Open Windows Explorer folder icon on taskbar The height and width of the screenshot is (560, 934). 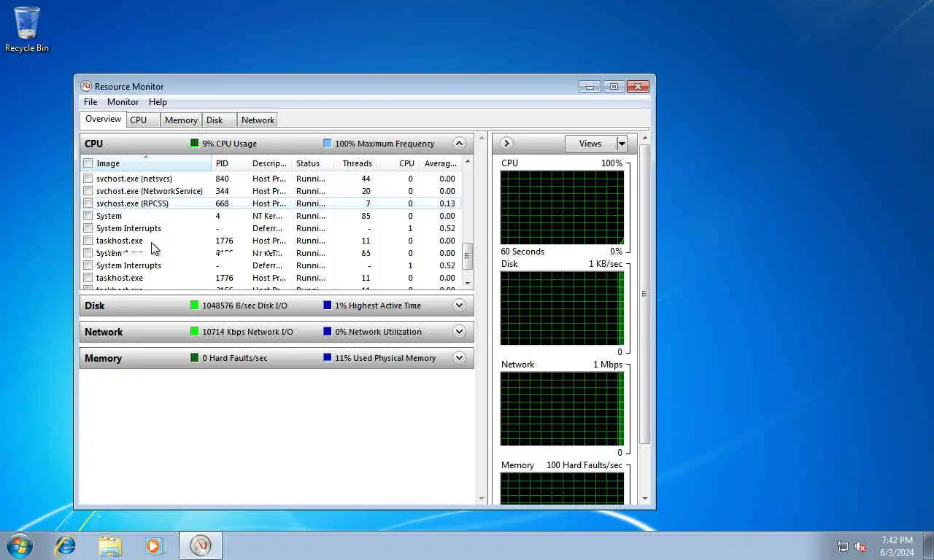110,545
